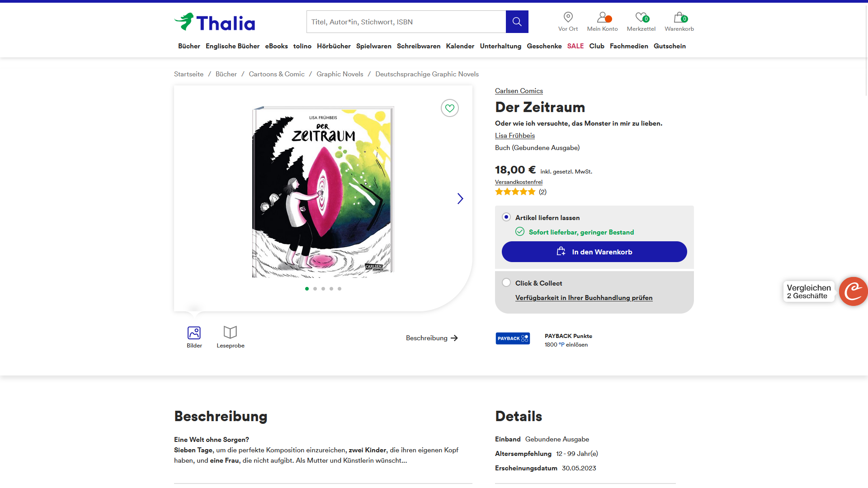Open the SALE menu item
Image resolution: width=868 pixels, height=488 pixels.
(x=575, y=46)
